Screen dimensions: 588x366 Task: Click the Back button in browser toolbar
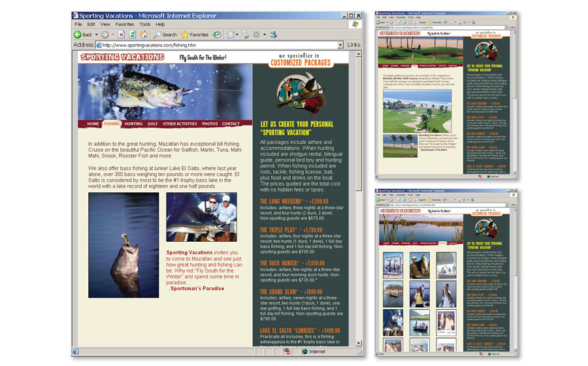(x=83, y=35)
